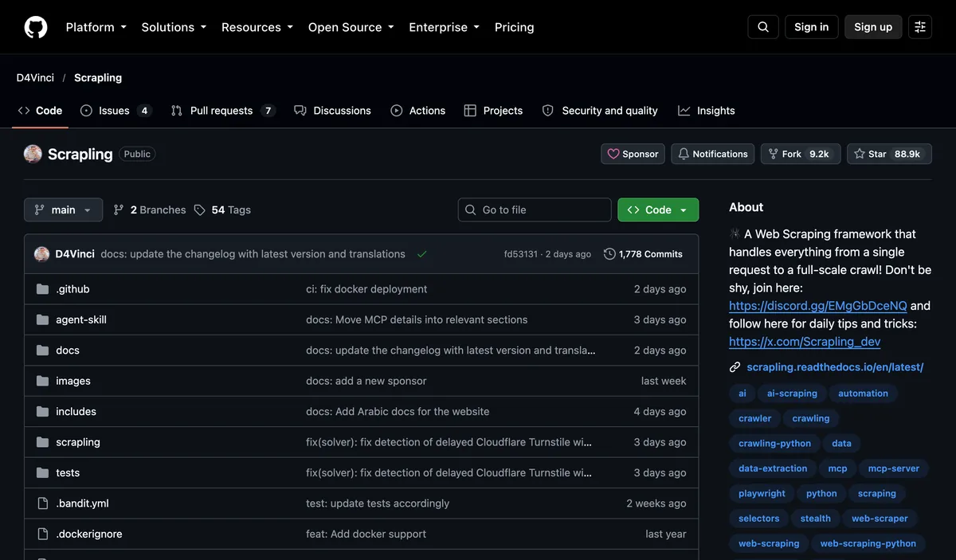Open the green Code dropdown button

click(658, 210)
